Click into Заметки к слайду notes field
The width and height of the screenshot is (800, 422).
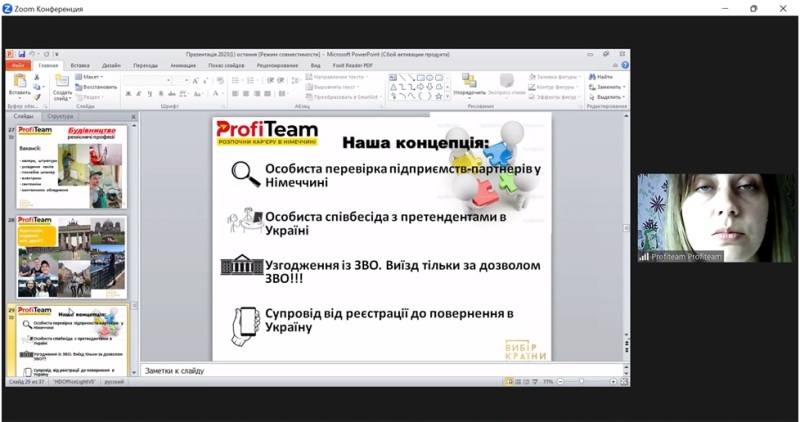click(x=383, y=371)
